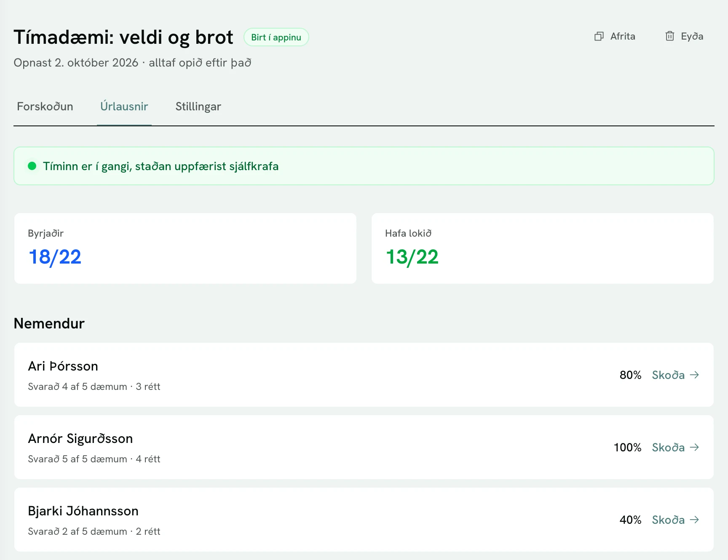Open Skoða link for Bjarki Jóhannsson

point(675,520)
